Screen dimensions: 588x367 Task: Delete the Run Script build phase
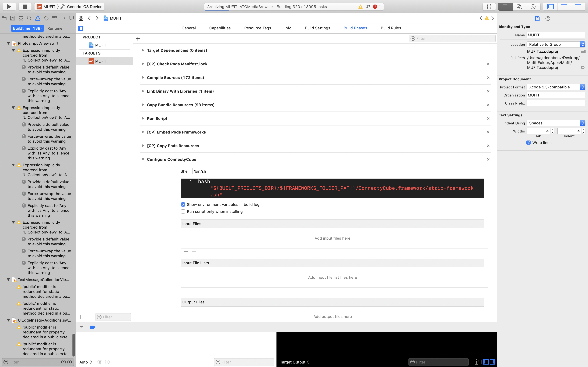point(488,118)
